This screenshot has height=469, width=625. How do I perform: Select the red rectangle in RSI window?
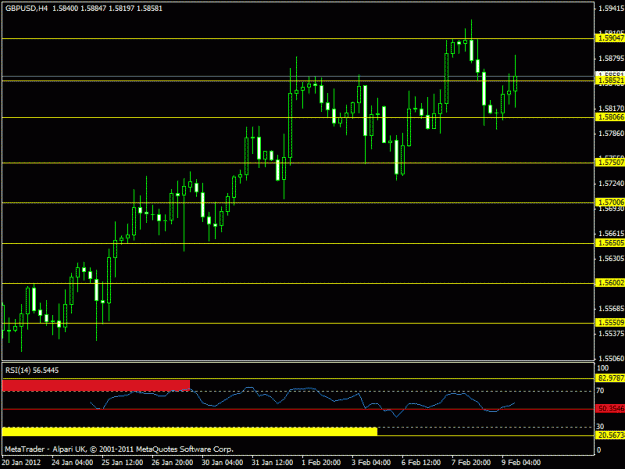[96, 385]
